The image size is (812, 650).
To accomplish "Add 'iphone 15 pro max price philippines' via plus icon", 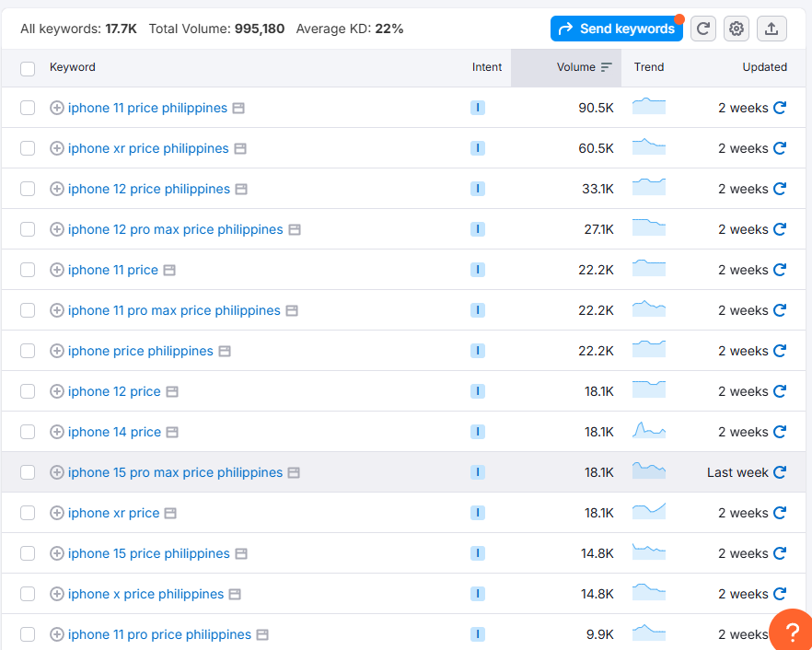I will tap(56, 472).
